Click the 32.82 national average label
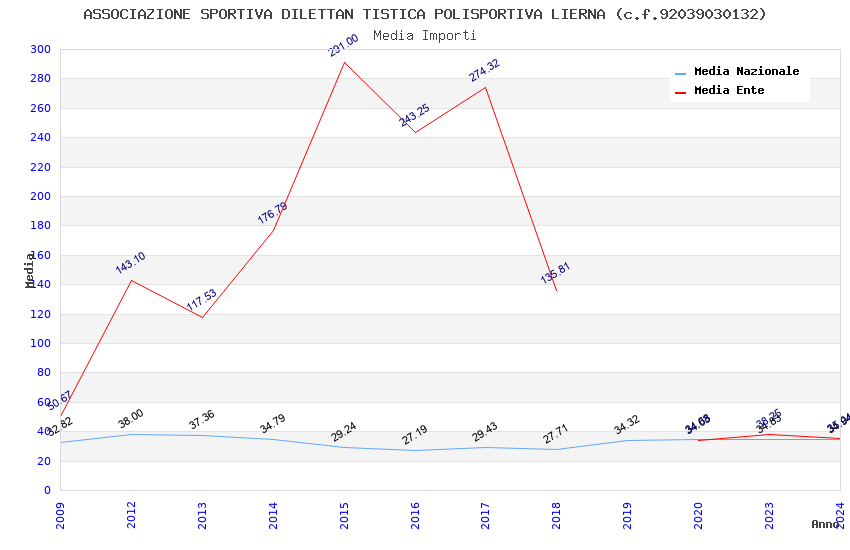This screenshot has width=850, height=550. 60,427
